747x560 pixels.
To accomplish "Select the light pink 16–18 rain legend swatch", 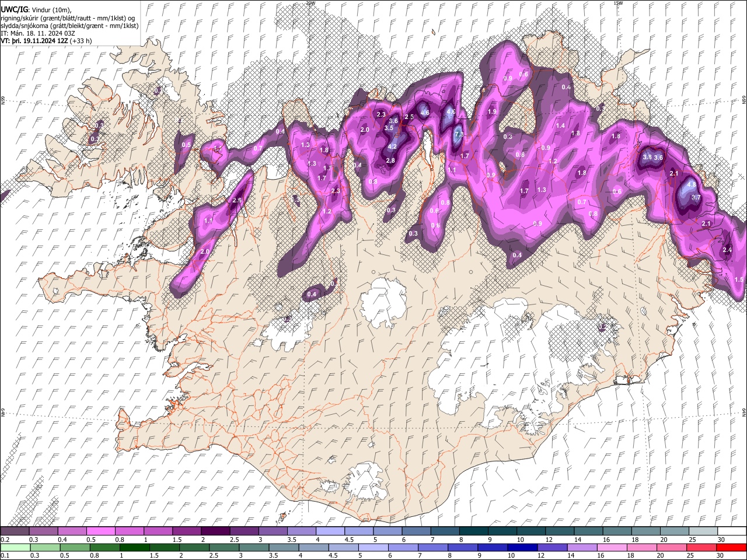I will [x=613, y=547].
